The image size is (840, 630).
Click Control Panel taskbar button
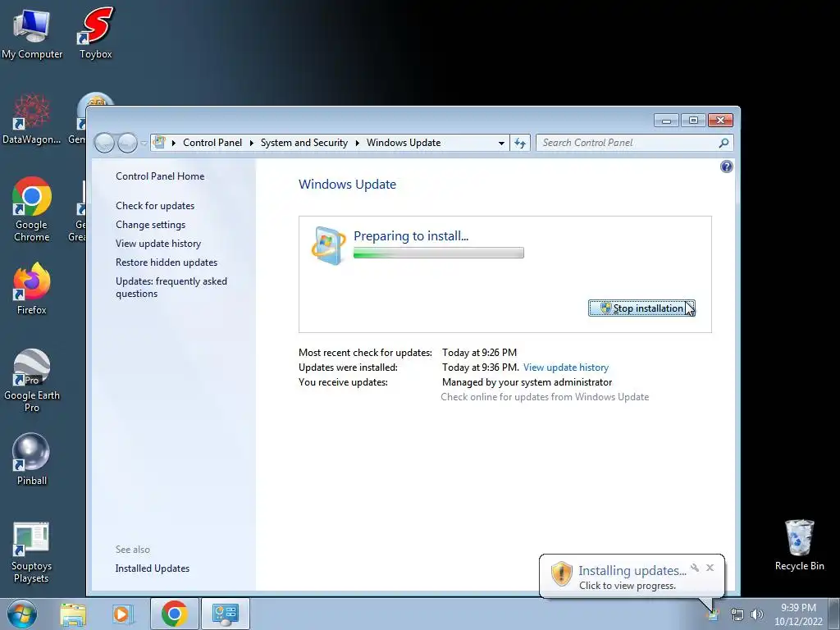click(x=225, y=614)
